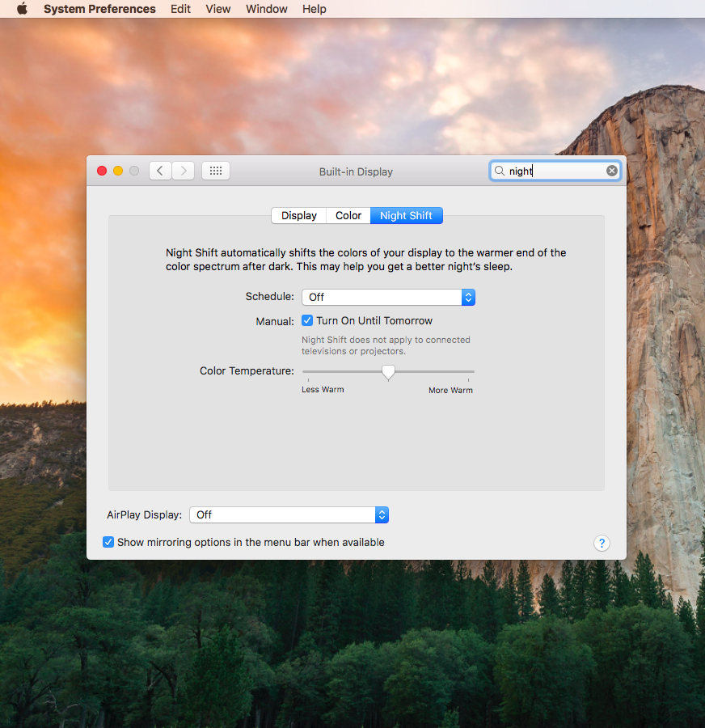Open the Window menu
The image size is (705, 728).
tap(267, 9)
